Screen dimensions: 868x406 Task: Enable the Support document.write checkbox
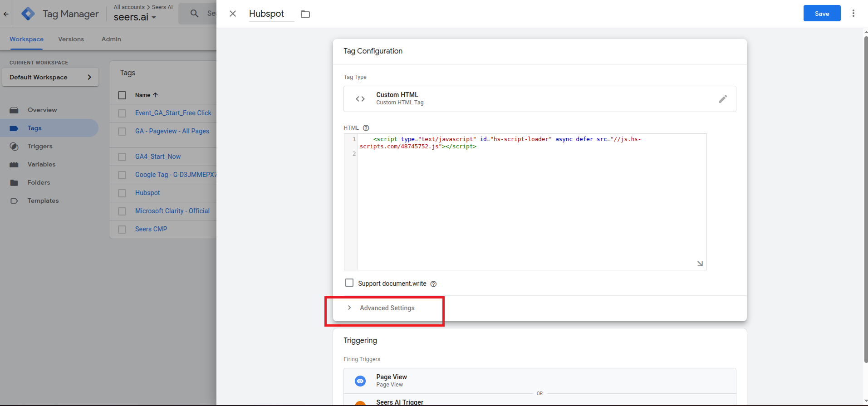click(349, 283)
